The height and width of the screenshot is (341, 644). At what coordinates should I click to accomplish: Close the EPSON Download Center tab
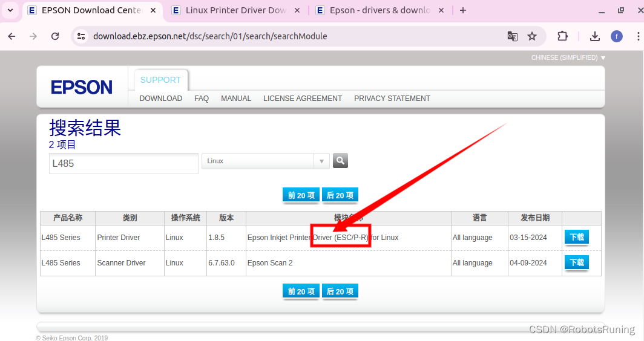point(153,10)
